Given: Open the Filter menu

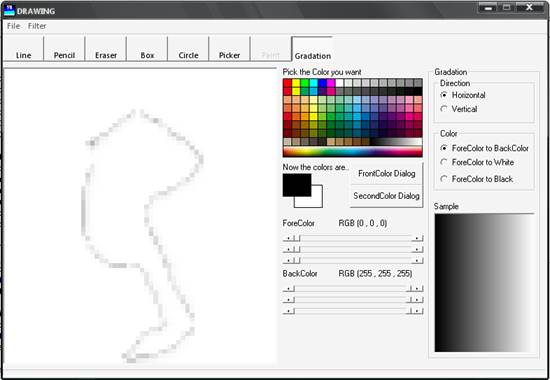Looking at the screenshot, I should coord(37,26).
